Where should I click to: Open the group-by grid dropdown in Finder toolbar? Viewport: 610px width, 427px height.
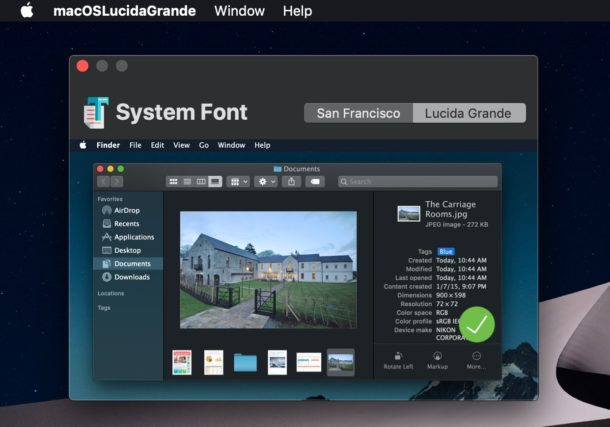point(238,182)
